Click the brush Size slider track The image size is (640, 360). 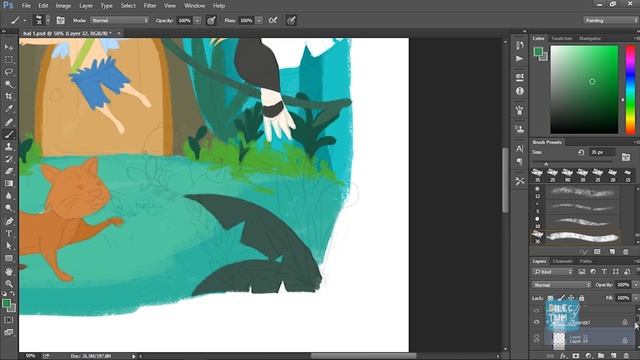[x=572, y=162]
